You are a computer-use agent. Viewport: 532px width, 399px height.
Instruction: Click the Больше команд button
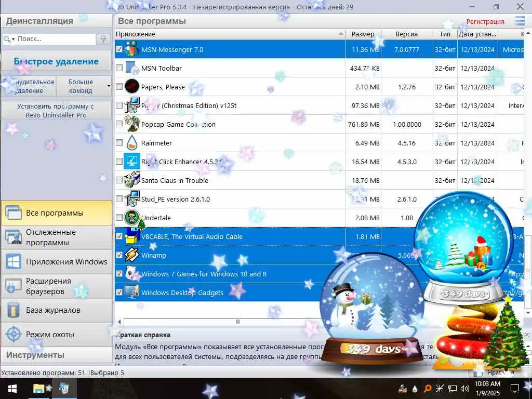point(81,86)
